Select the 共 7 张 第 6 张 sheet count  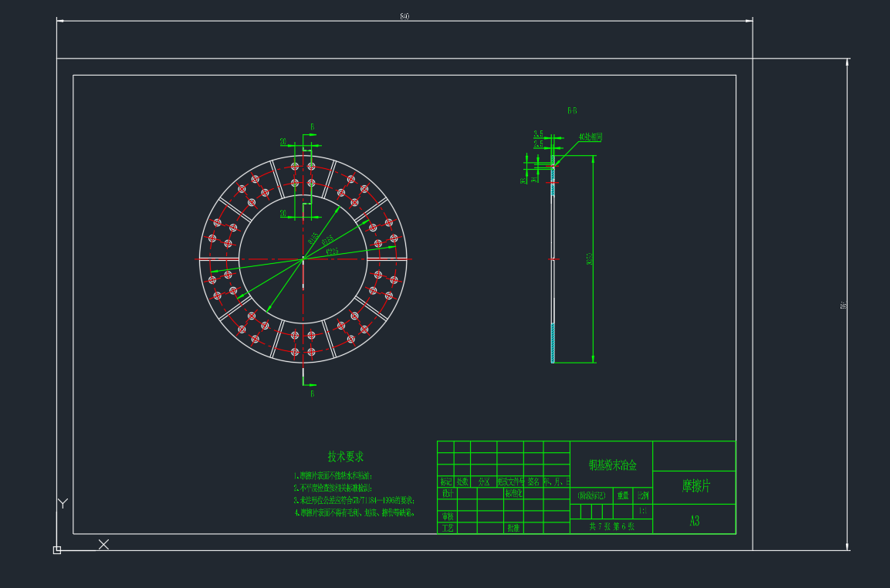tap(612, 527)
